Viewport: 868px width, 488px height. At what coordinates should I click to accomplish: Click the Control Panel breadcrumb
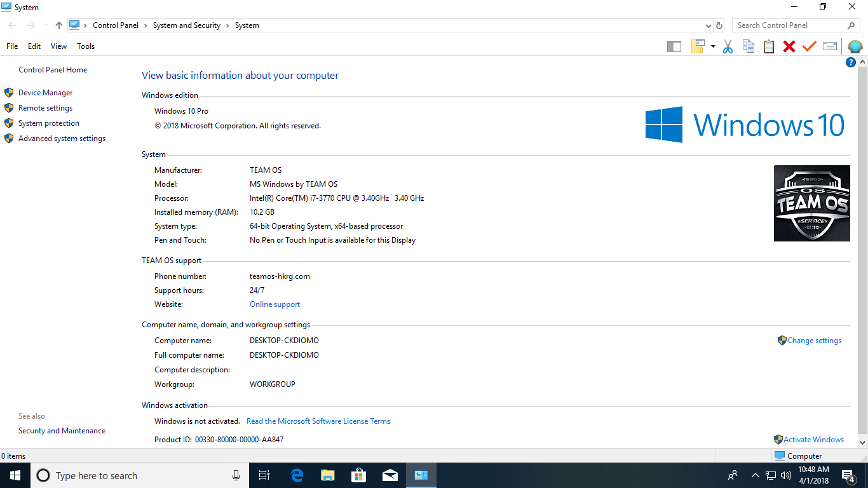coord(116,25)
